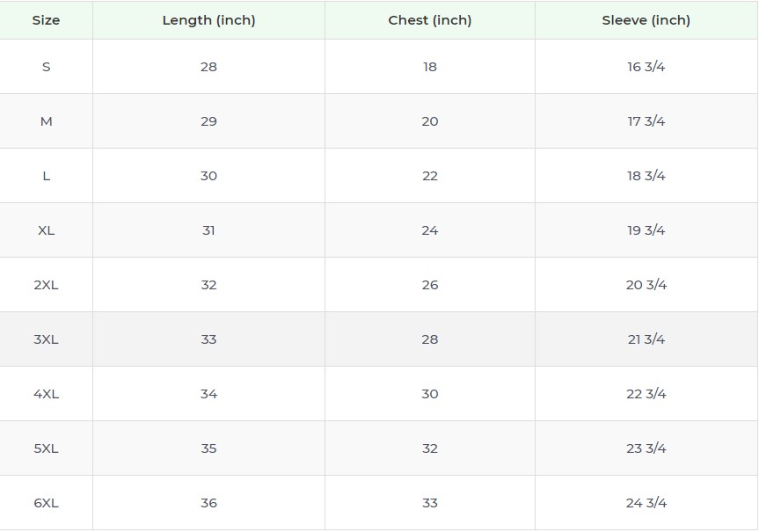Click the XL size cell
Image resolution: width=759 pixels, height=532 pixels.
46,230
